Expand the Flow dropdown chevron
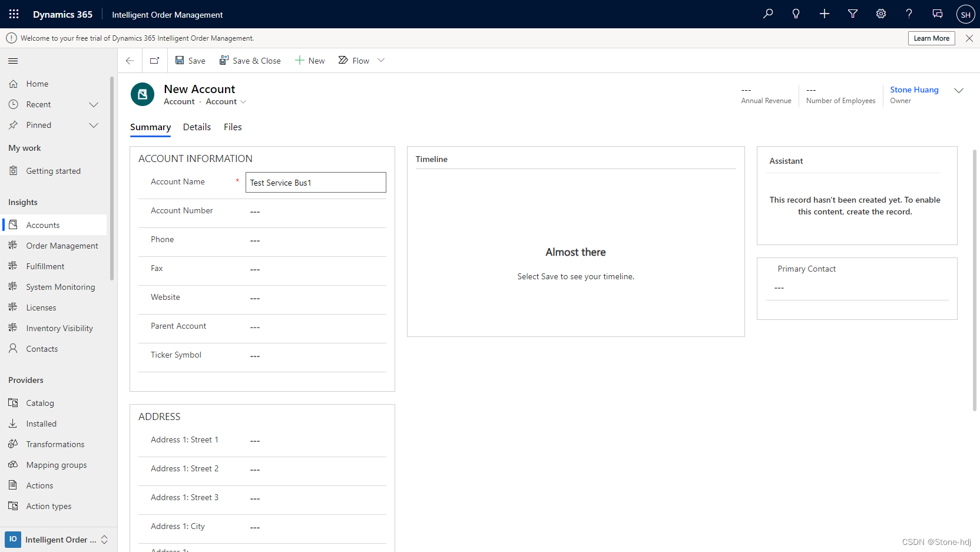This screenshot has width=980, height=552. point(381,61)
